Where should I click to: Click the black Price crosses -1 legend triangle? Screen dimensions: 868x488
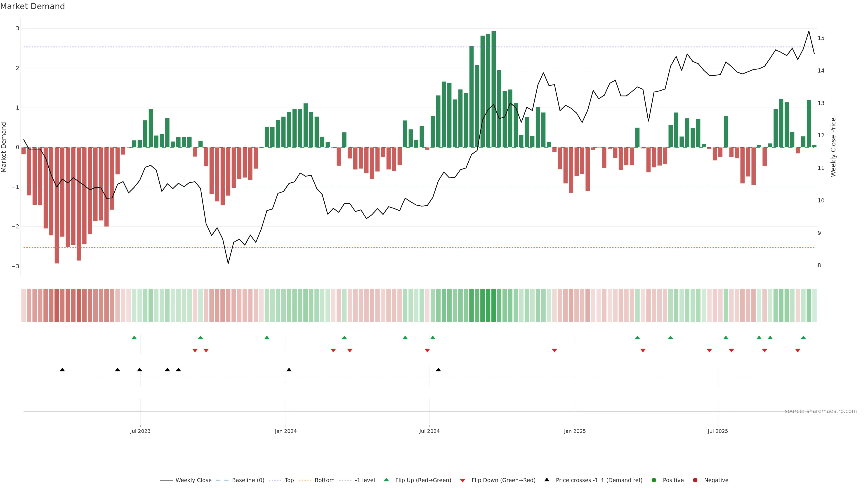pos(547,480)
